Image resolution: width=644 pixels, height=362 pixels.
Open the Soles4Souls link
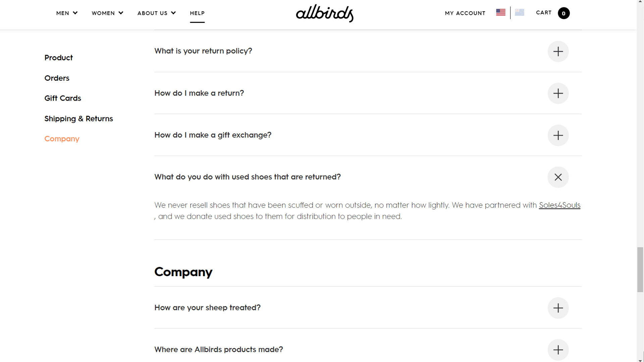pyautogui.click(x=559, y=205)
